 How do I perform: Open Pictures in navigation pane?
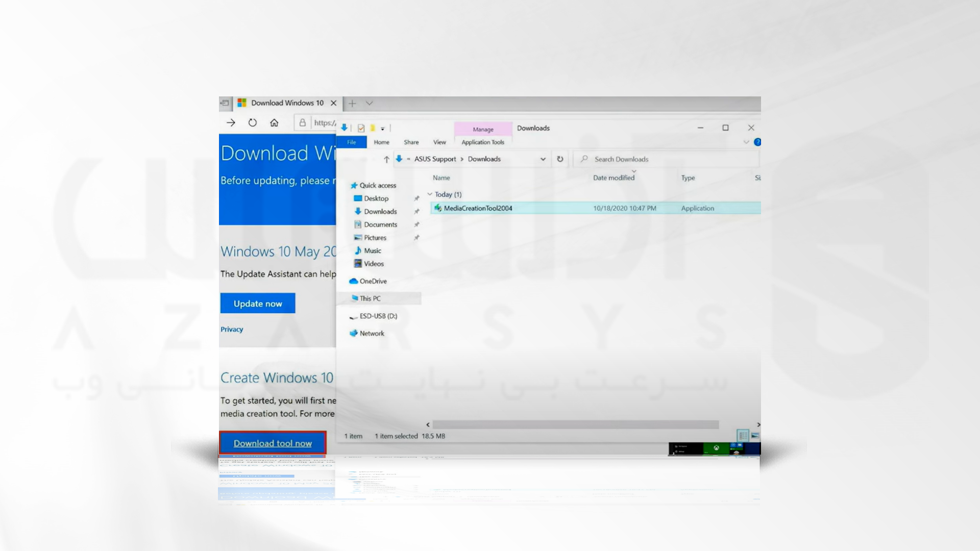(375, 238)
